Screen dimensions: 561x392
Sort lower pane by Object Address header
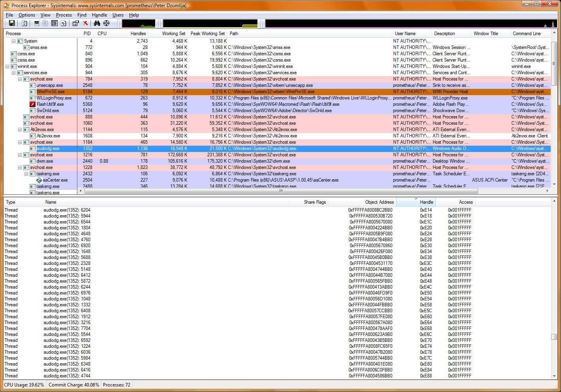point(362,202)
